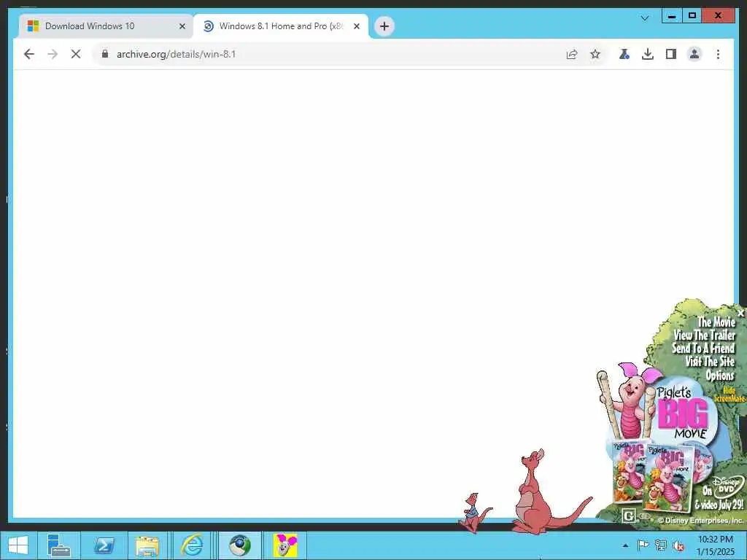This screenshot has width=747, height=560.
Task: Select Windows 8.1 Home and Pro tab
Action: point(281,26)
